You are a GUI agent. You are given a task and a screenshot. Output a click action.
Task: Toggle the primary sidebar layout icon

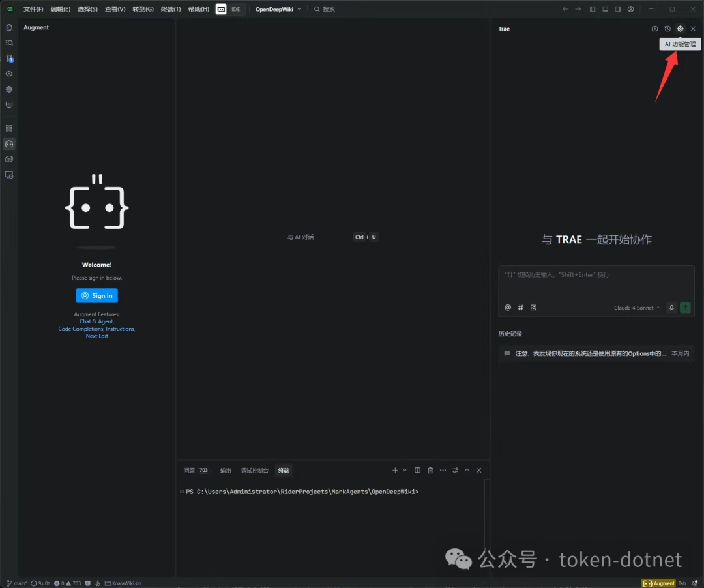point(593,9)
